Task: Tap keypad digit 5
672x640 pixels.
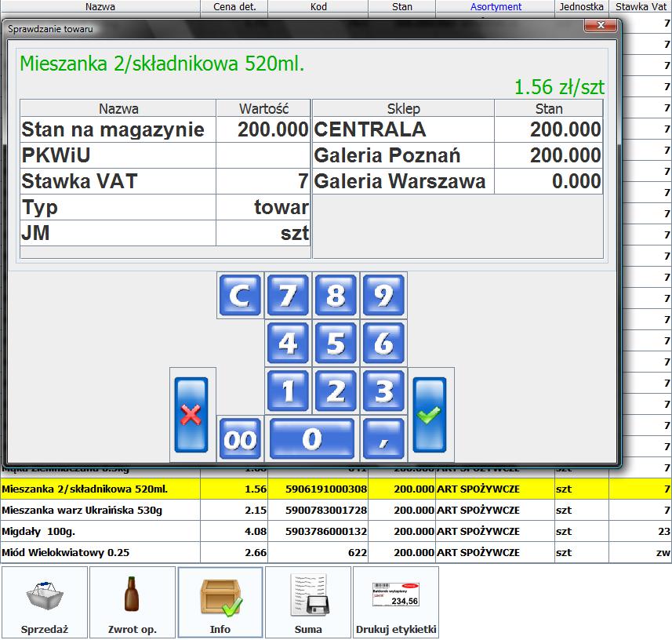Action: (x=336, y=343)
